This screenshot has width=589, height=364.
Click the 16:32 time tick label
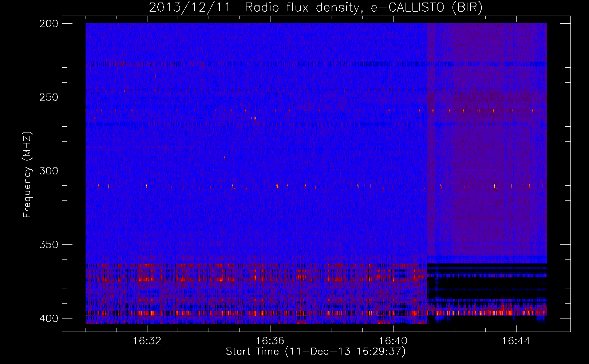pos(147,341)
